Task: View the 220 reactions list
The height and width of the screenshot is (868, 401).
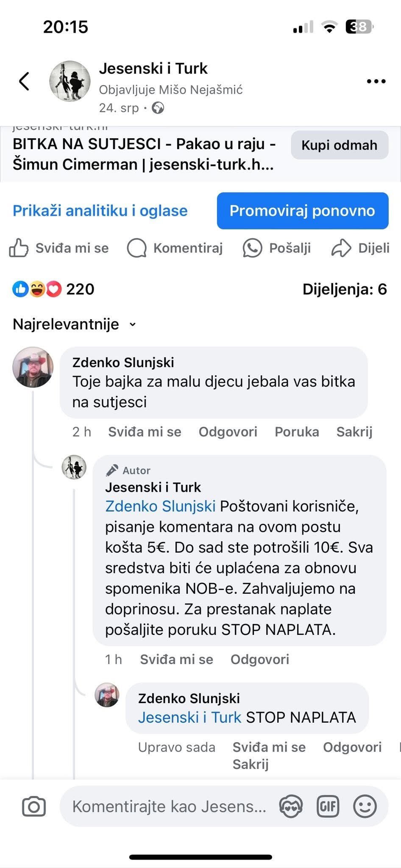Action: [80, 289]
